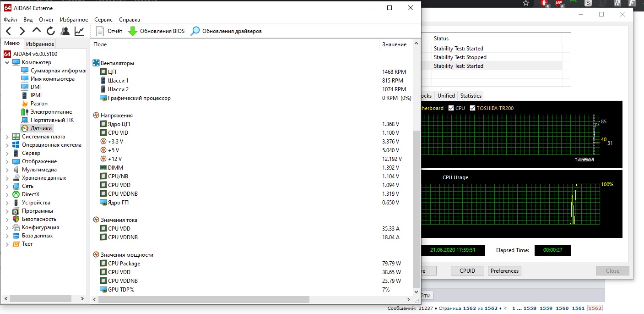This screenshot has height=314, width=644.
Task: Open Обновления драйверов
Action: coord(226,31)
